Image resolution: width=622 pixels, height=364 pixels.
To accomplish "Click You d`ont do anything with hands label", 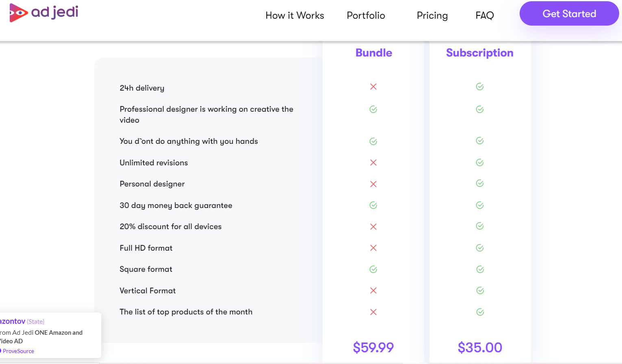I will pos(189,141).
